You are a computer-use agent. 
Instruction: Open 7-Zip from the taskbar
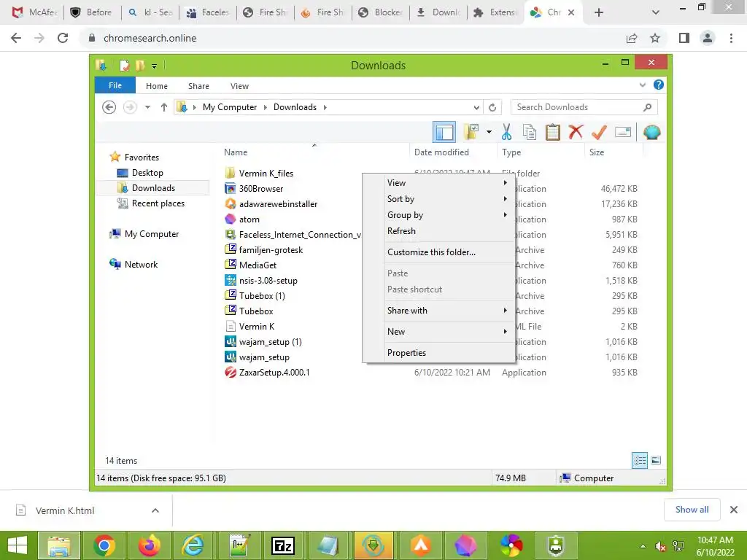[x=283, y=545]
